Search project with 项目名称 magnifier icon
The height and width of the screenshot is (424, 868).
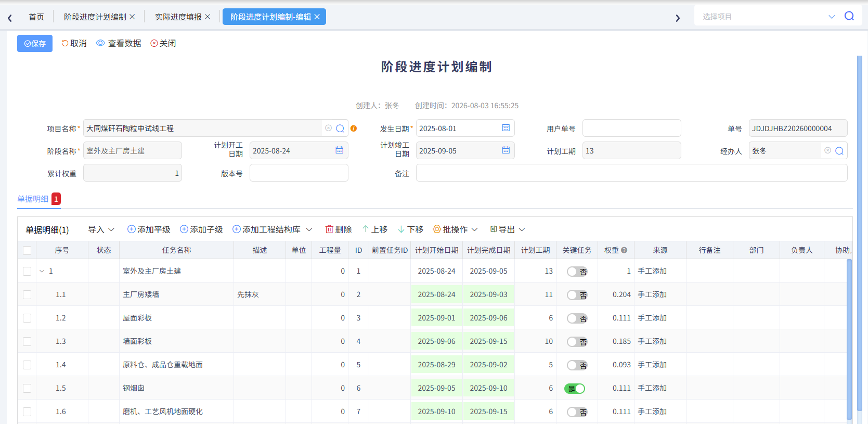340,129
